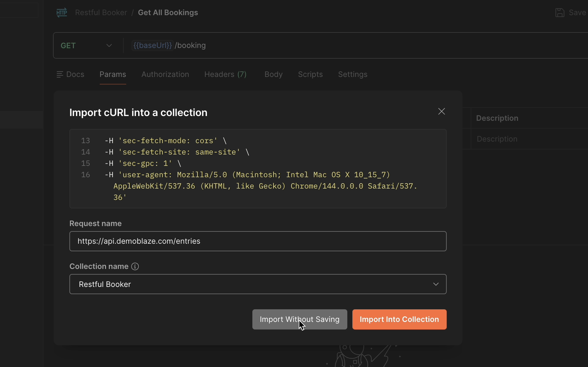Select the Body tab
588x367 pixels.
click(273, 74)
